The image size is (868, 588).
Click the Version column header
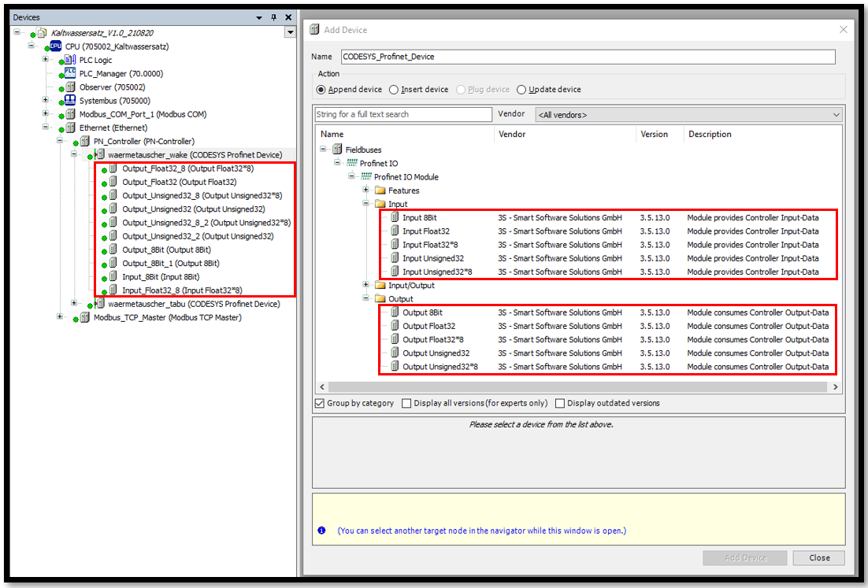point(654,134)
